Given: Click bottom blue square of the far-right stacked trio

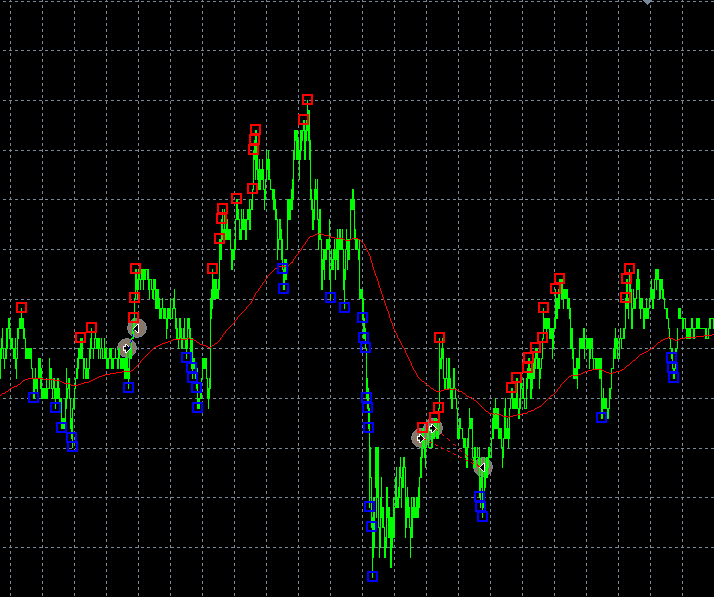Looking at the screenshot, I should pos(674,377).
